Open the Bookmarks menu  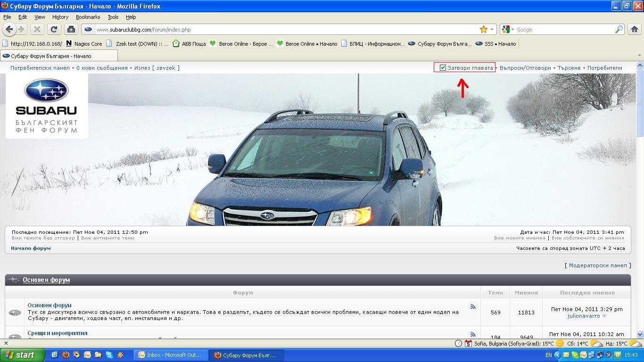(x=88, y=17)
